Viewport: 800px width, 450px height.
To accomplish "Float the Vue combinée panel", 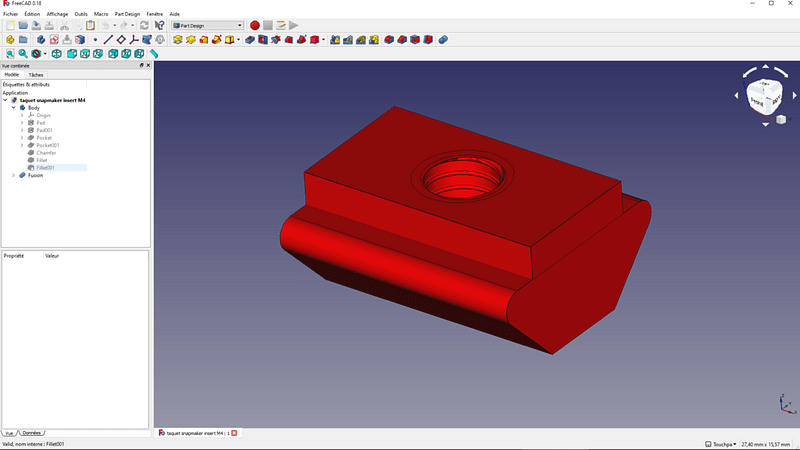I will click(141, 65).
